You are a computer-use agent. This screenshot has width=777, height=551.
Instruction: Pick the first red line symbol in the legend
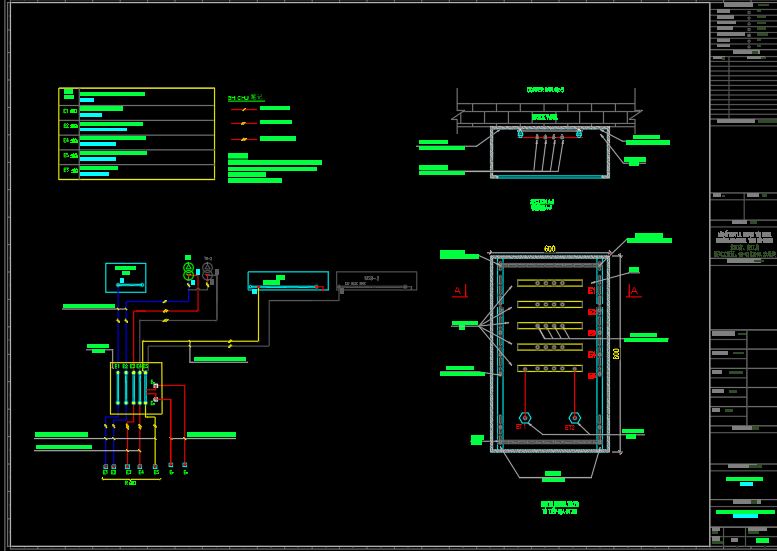pos(245,108)
